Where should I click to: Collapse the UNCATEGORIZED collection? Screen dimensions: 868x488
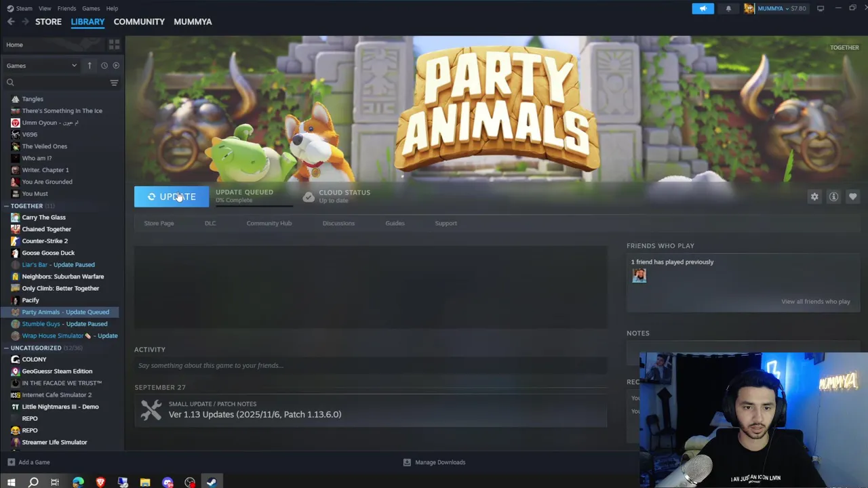tap(36, 348)
